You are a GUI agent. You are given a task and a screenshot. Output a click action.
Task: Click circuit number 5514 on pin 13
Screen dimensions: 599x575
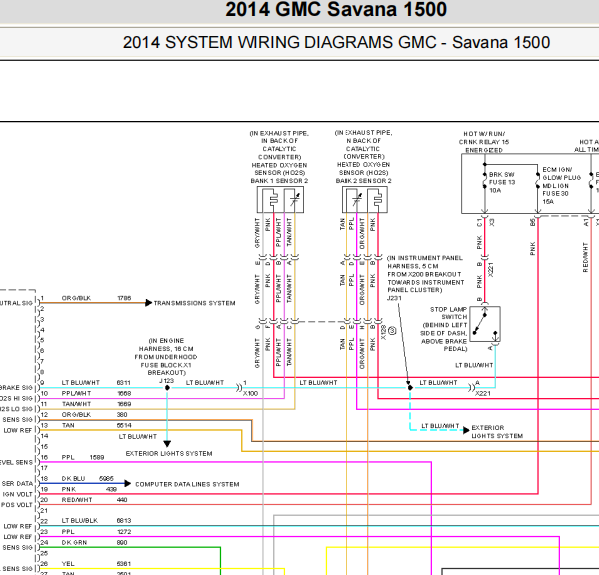(124, 425)
